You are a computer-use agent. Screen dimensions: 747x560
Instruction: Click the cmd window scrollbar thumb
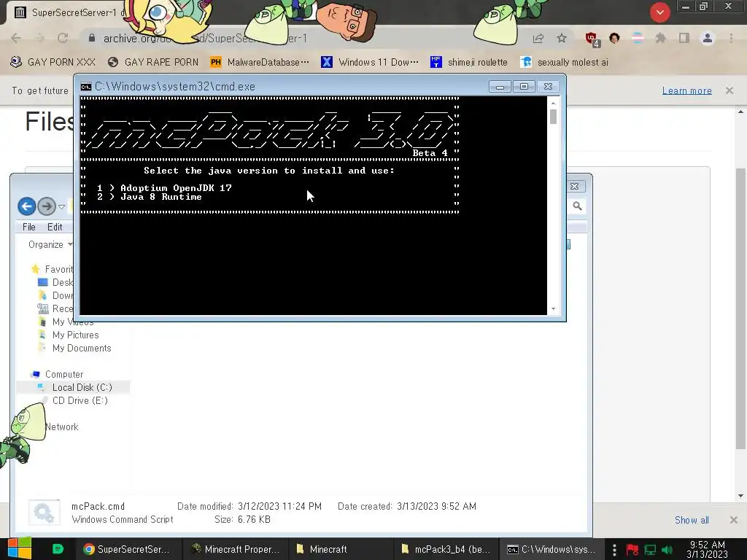point(553,117)
